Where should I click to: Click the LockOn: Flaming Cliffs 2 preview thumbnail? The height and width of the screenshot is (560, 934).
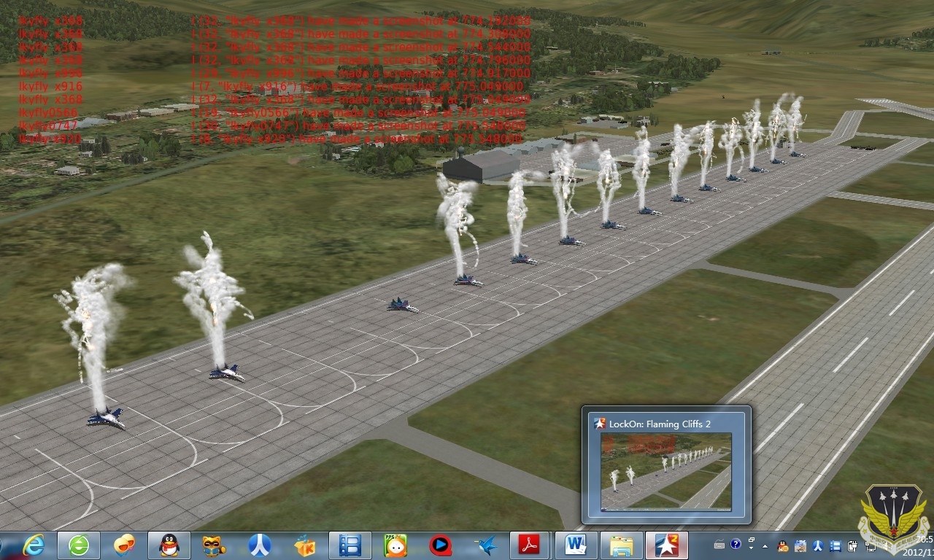click(665, 471)
